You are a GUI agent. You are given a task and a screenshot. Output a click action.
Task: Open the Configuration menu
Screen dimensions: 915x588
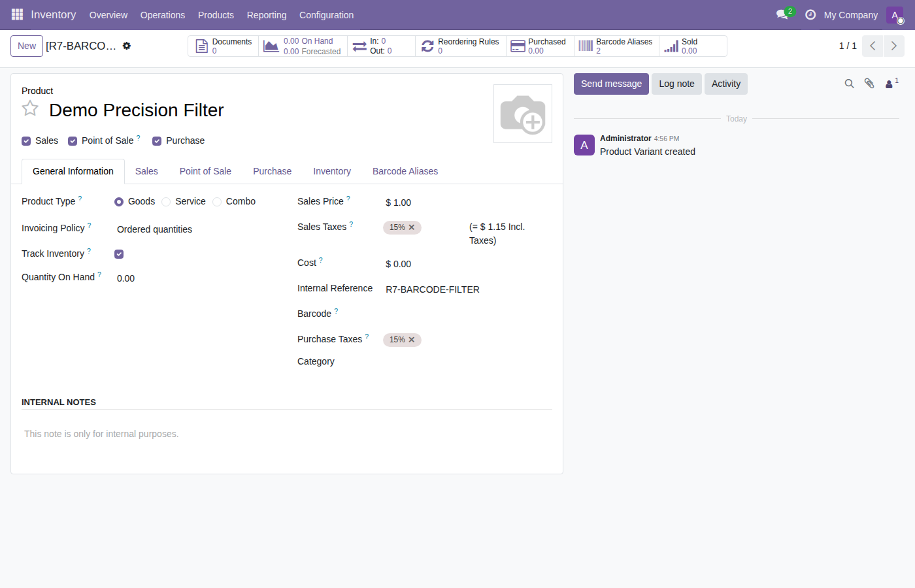point(326,15)
